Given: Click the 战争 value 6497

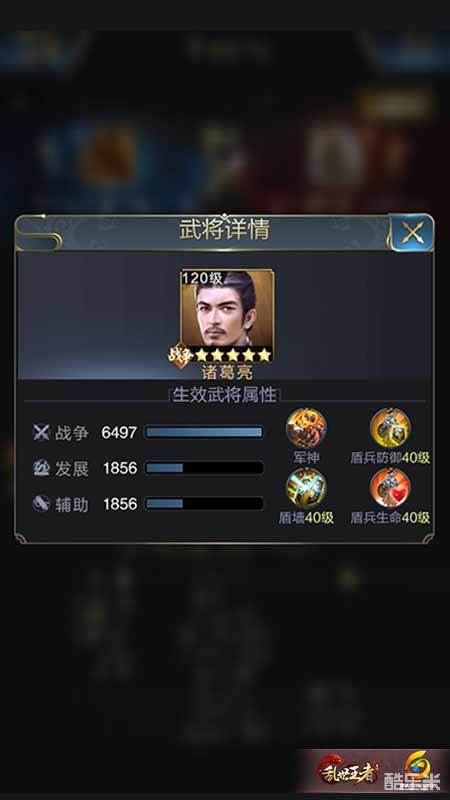Looking at the screenshot, I should coord(119,433).
